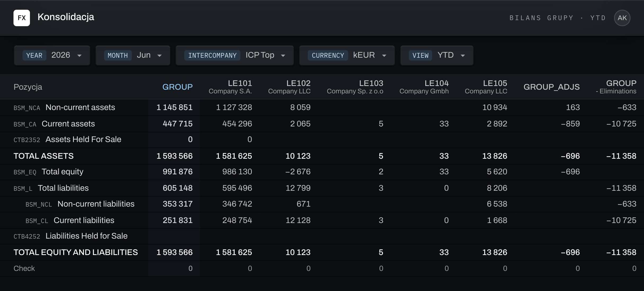Select the Check row label
The width and height of the screenshot is (644, 291).
click(24, 269)
